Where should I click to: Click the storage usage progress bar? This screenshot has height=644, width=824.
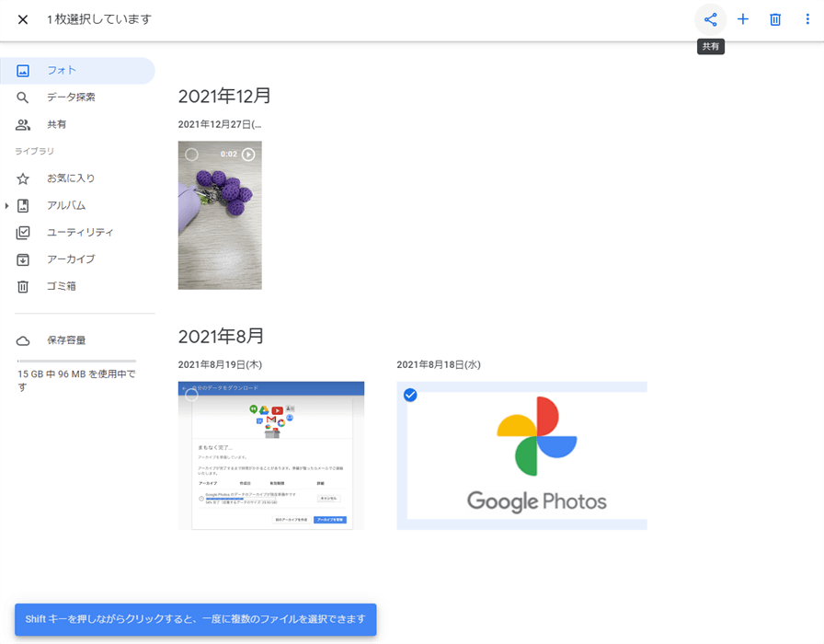coord(76,362)
